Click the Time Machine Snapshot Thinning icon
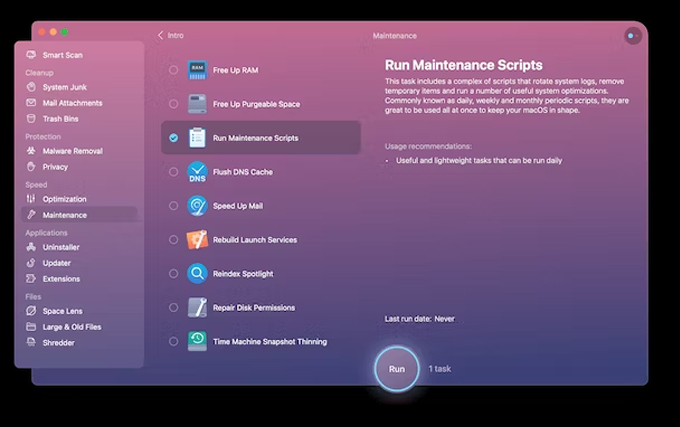This screenshot has height=427, width=680. coord(197,342)
